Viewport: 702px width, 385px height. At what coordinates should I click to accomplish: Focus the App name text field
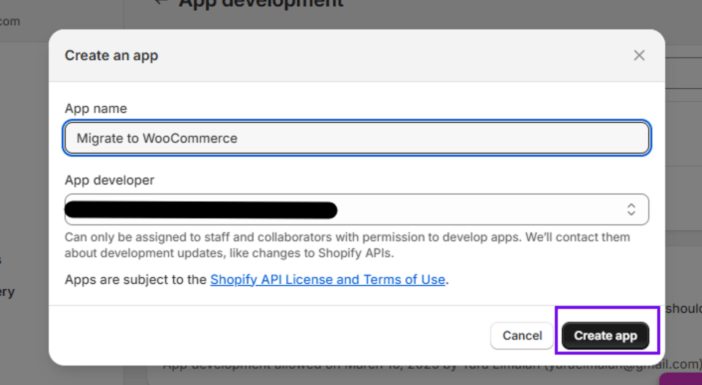tap(357, 138)
